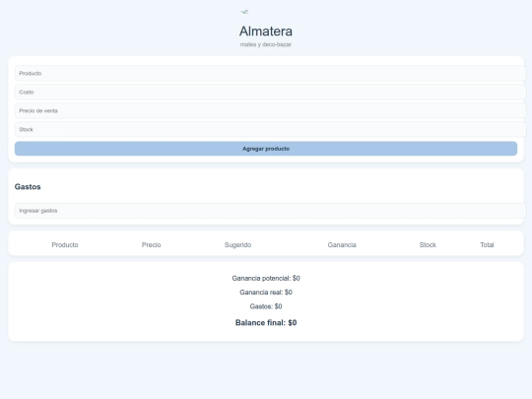This screenshot has height=399, width=532.
Task: Click the 'Ganancia potencial: $0' line
Action: pos(266,278)
